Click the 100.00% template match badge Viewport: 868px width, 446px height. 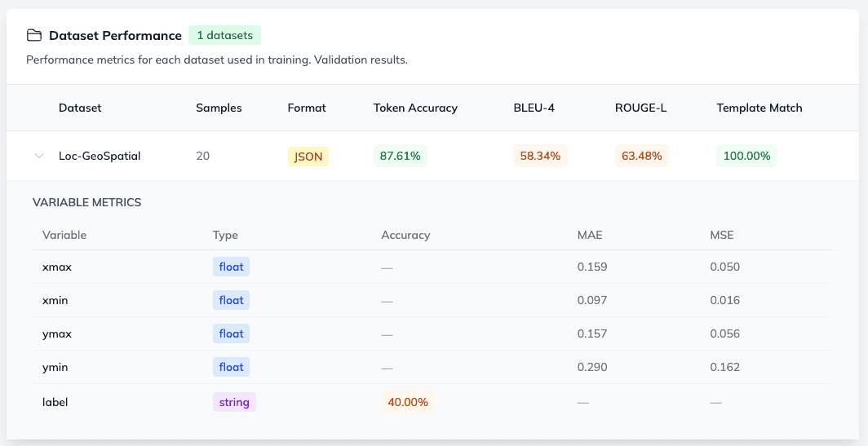[x=746, y=156]
